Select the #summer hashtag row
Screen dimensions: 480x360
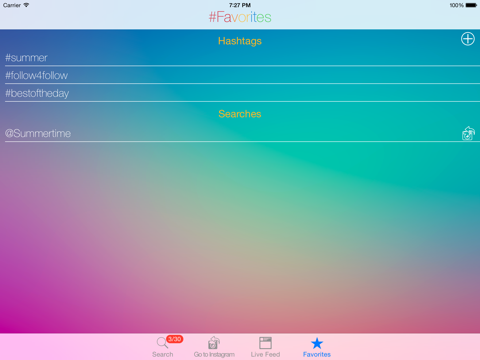click(242, 58)
